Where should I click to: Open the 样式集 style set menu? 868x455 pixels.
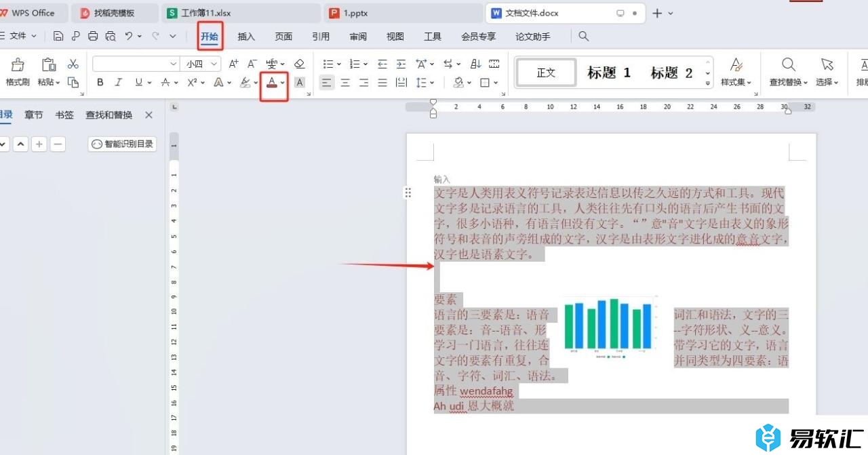736,73
